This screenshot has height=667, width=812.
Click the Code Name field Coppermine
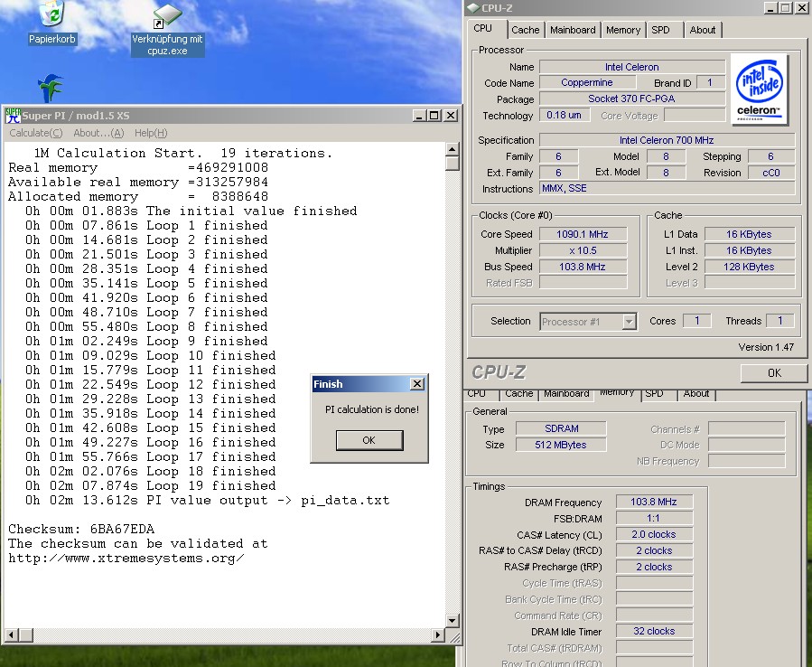[x=587, y=82]
